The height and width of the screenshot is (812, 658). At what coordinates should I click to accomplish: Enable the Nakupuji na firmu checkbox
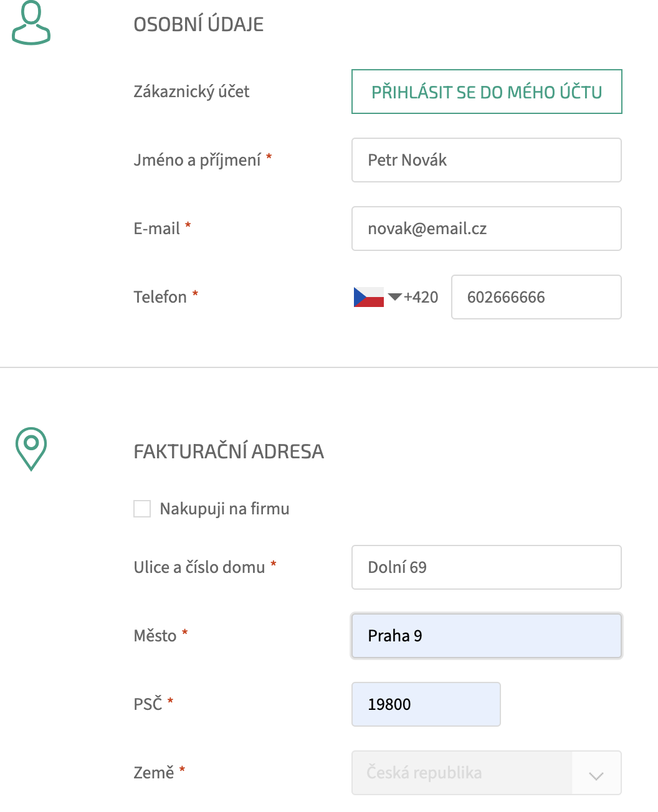point(142,509)
